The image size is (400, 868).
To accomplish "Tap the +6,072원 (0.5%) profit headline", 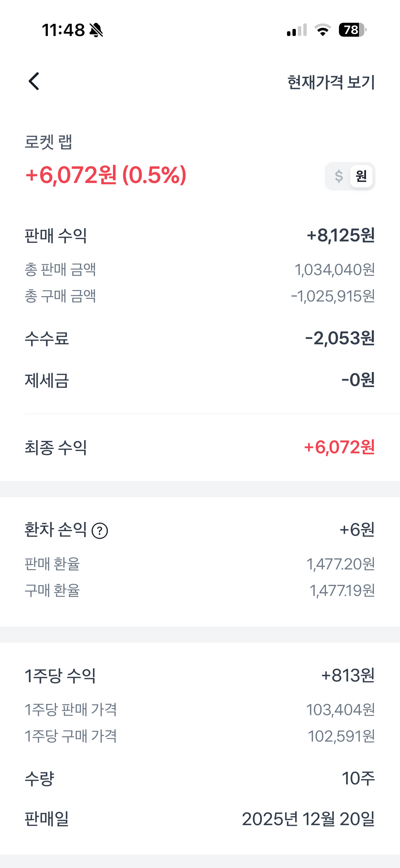I will click(x=106, y=175).
